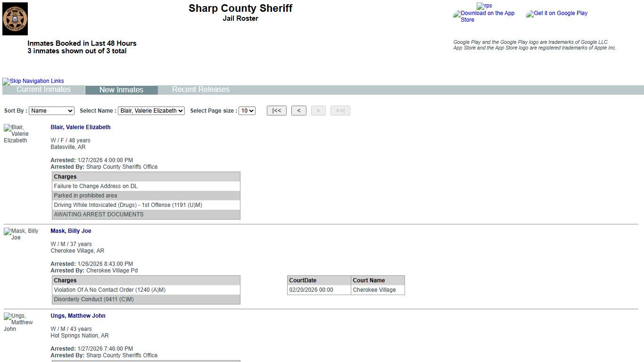Open Ungs, Matthew John inmate name link

[x=78, y=316]
